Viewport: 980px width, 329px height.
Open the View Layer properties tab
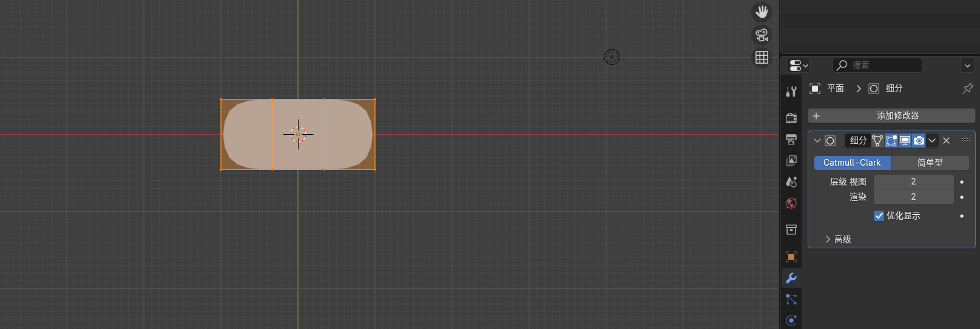tap(791, 161)
